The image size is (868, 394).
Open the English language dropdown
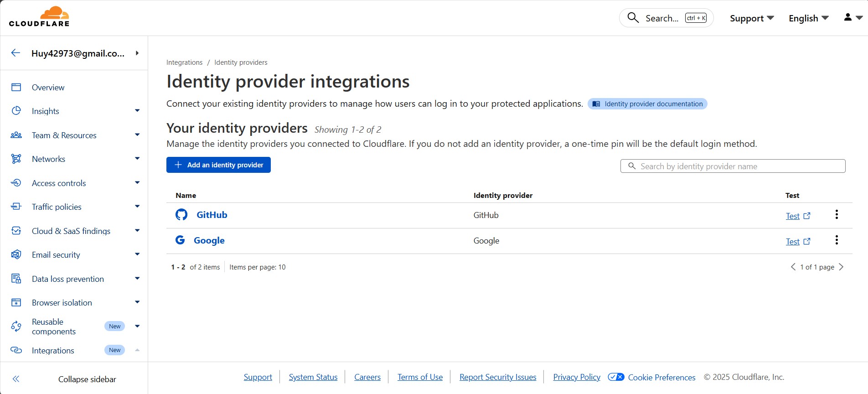pos(808,18)
